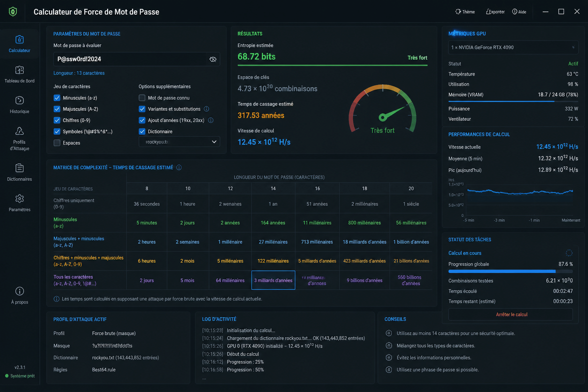Viewport: 588px width, 392px height.
Task: Open the Paramètres sidebar section
Action: 20,203
